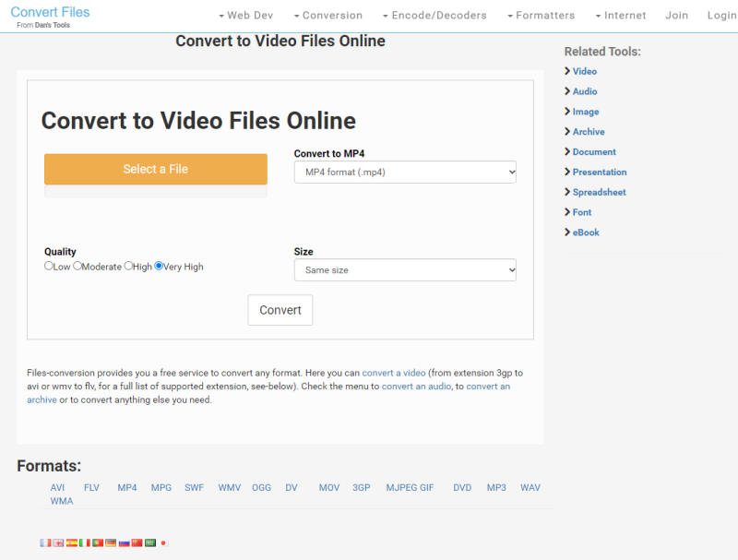Visit Presentation related tool link
738x560 pixels.
click(x=600, y=173)
